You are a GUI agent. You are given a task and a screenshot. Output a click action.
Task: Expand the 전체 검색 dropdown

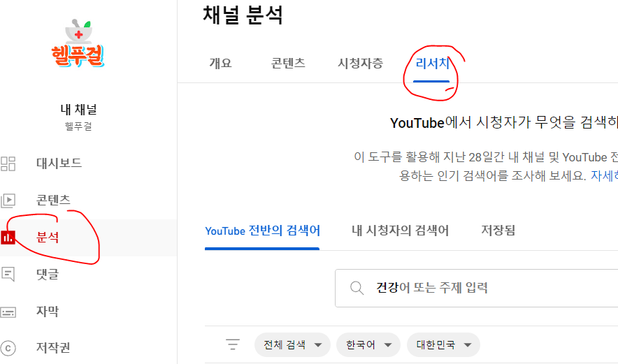click(x=292, y=345)
